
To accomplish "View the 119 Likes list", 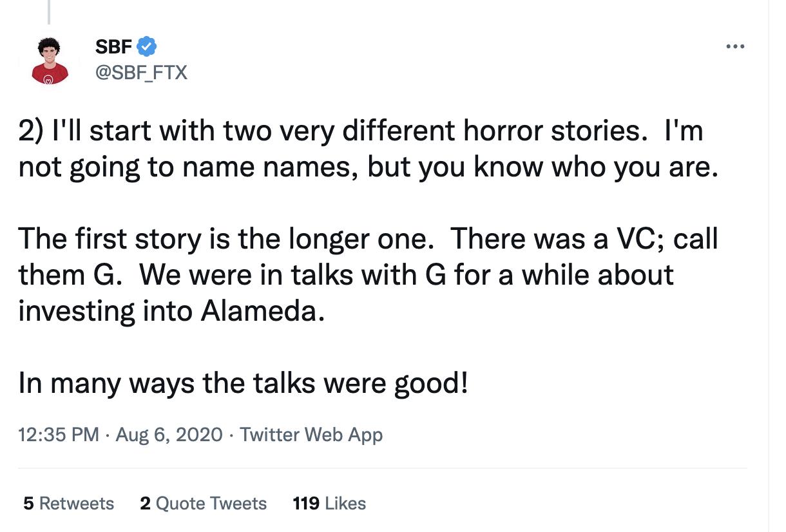I will point(329,503).
